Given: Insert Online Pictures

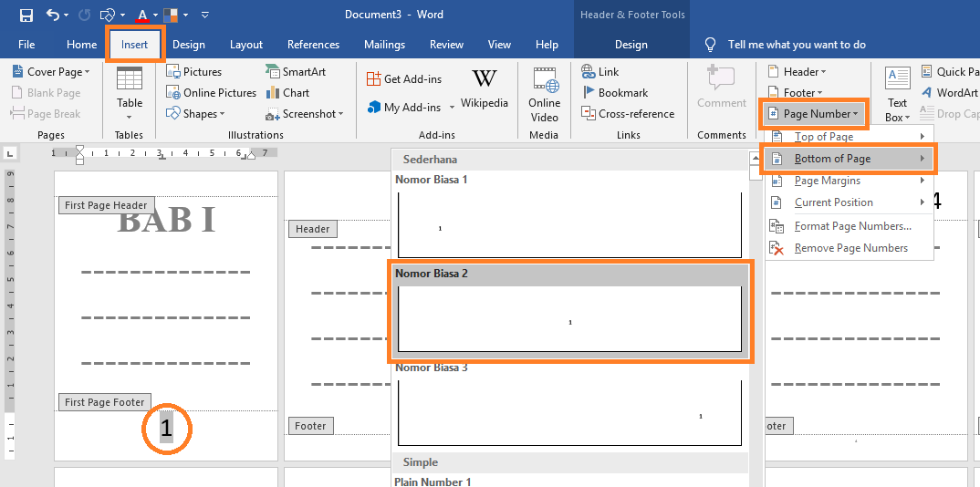Looking at the screenshot, I should [x=212, y=93].
